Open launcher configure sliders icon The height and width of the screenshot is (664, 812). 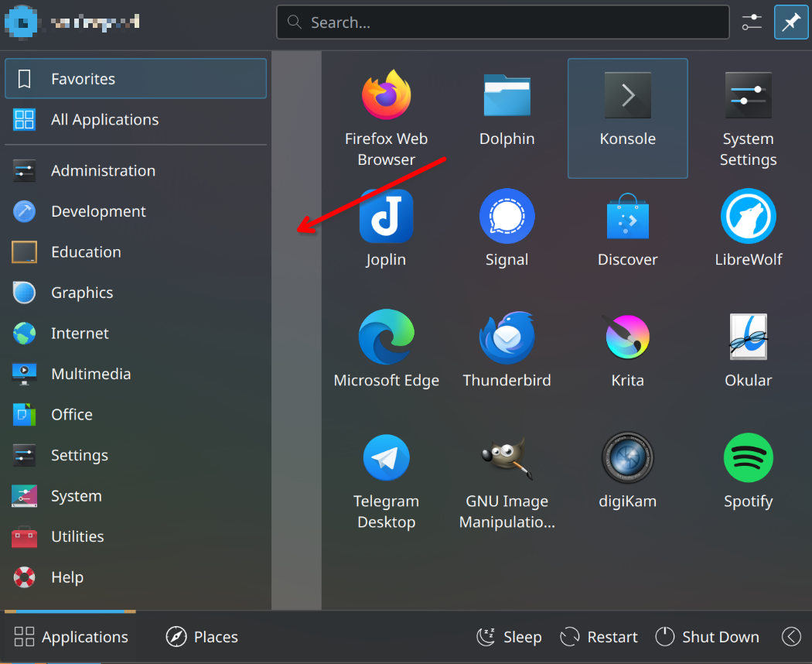[752, 22]
